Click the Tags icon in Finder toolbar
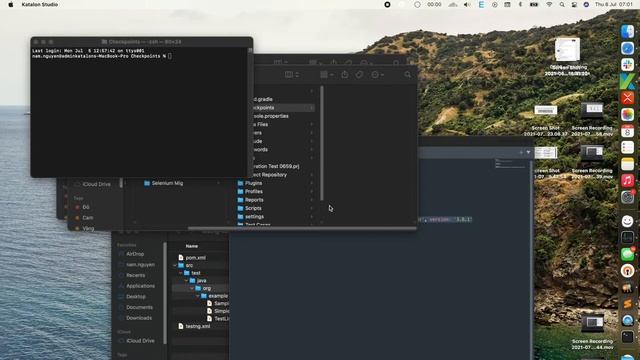 click(359, 75)
